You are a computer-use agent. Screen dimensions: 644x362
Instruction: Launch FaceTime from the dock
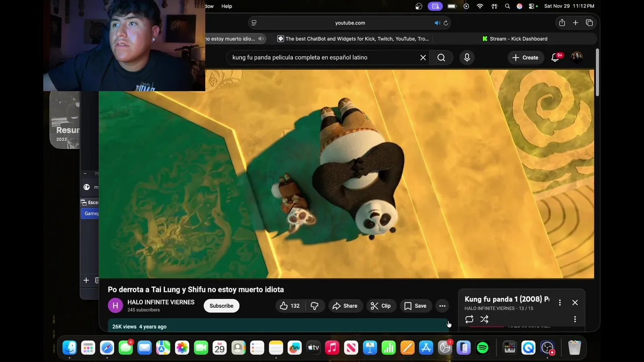pyautogui.click(x=201, y=347)
